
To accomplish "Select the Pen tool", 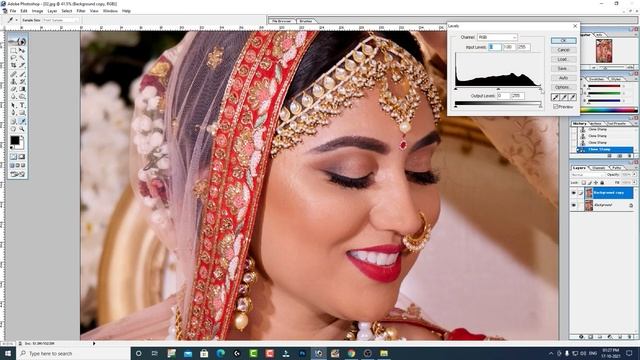I will pos(13,112).
